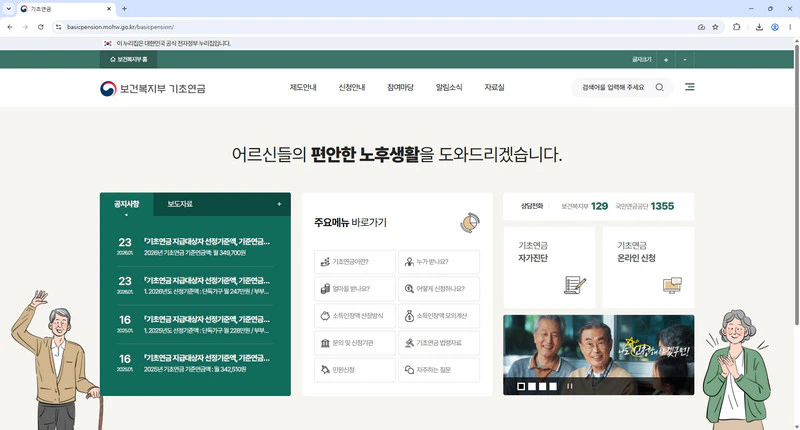Show fourth banner slide indicator
This screenshot has height=430, width=800.
(x=553, y=386)
